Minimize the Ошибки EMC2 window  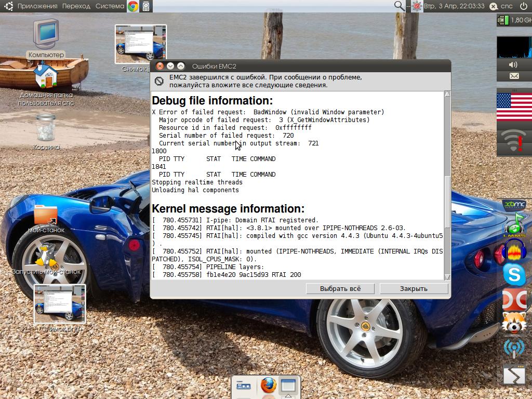(x=170, y=66)
